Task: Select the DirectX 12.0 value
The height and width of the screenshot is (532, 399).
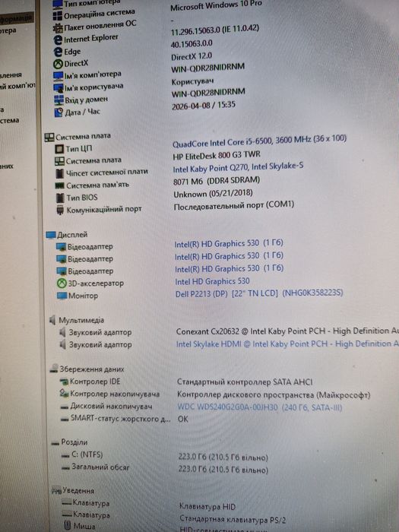Action: coord(192,56)
